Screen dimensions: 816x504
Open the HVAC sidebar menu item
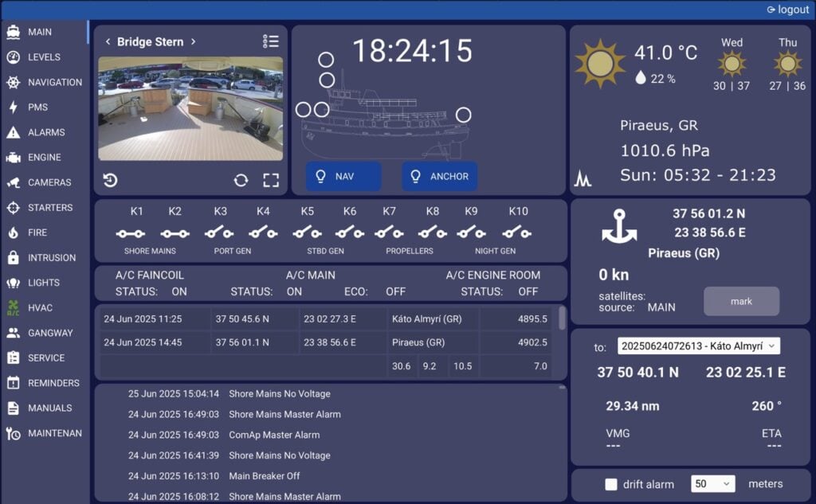tap(41, 307)
